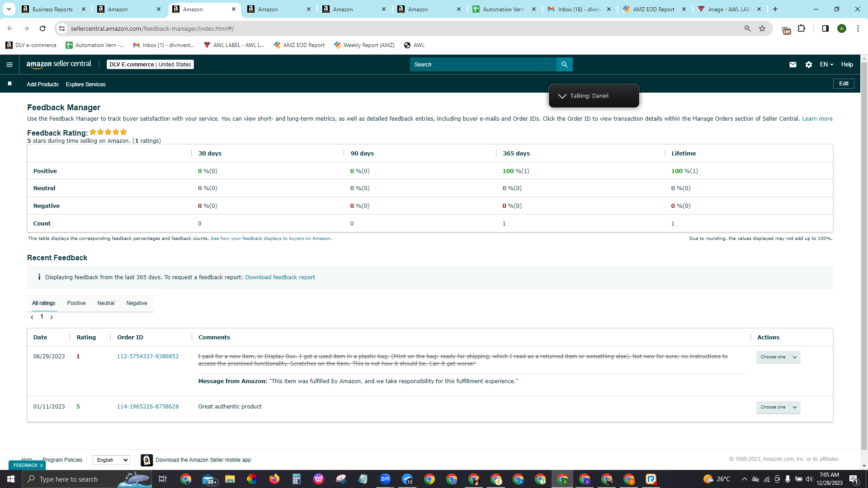The image size is (868, 488).
Task: Click the Seller Central search field
Action: pyautogui.click(x=483, y=65)
